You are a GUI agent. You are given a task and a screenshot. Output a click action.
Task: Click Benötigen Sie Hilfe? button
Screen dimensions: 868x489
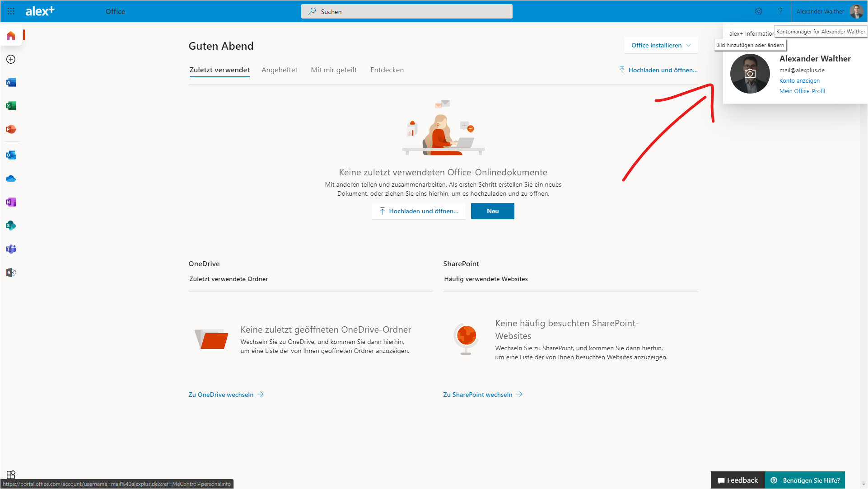pyautogui.click(x=805, y=480)
